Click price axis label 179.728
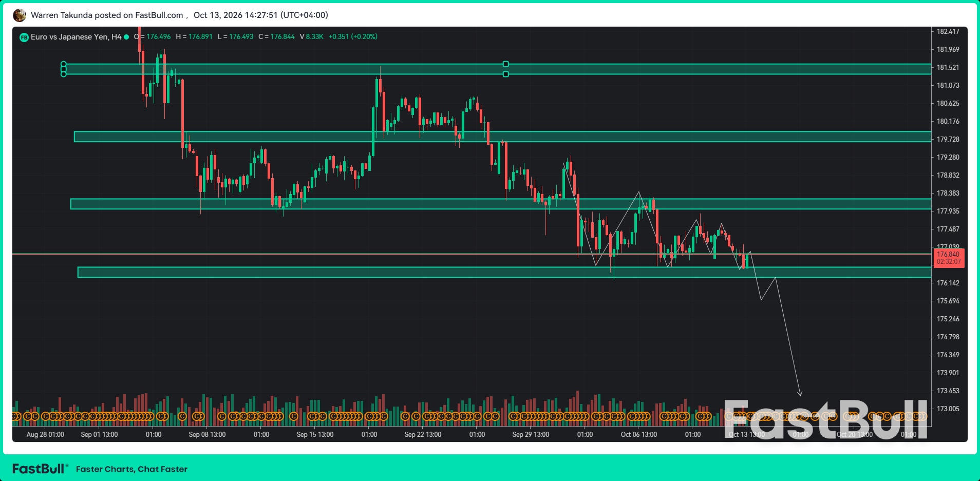This screenshot has height=481, width=980. click(x=948, y=140)
